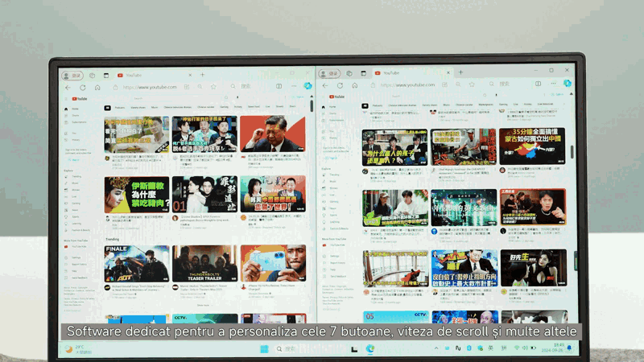The image size is (644, 362).
Task: Click right window vertical scrollbar thumb
Action: click(572, 152)
